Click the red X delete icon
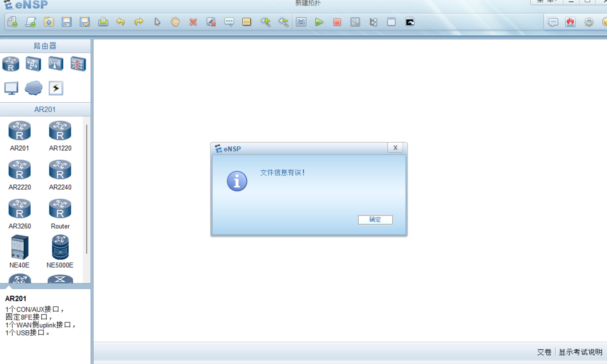This screenshot has width=607, height=364. pos(193,22)
